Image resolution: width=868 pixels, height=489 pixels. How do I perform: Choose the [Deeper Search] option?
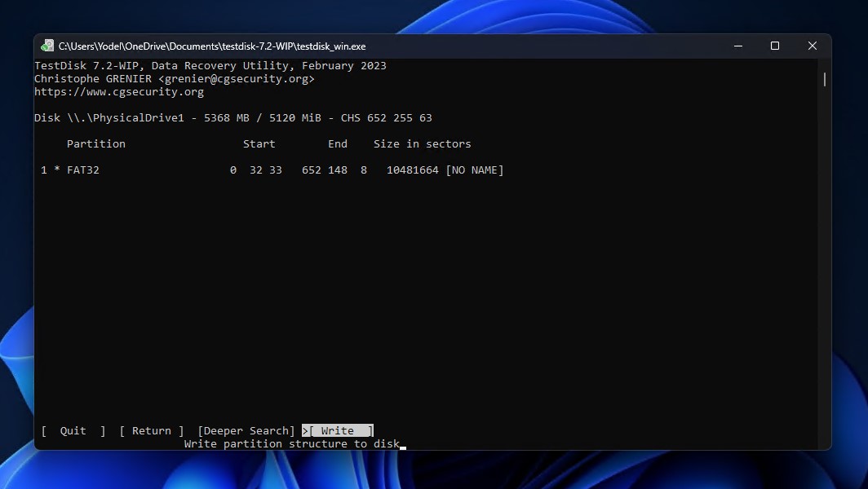click(246, 430)
